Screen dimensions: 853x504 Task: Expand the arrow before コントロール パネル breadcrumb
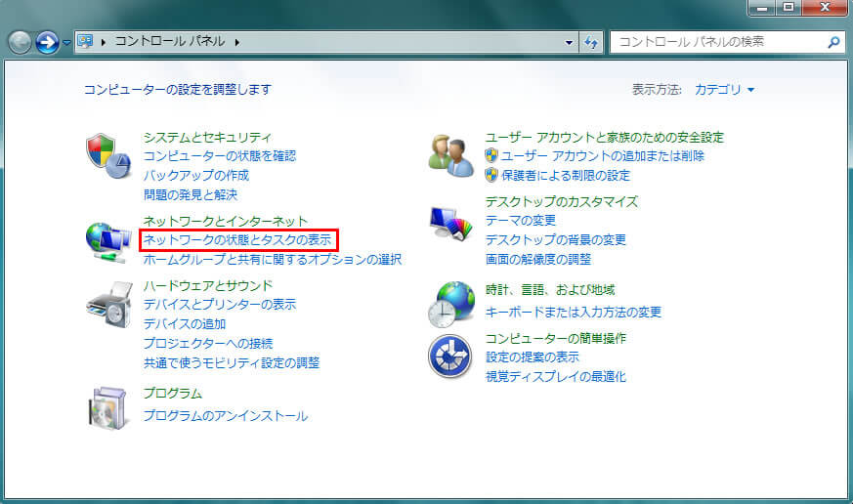tap(104, 42)
